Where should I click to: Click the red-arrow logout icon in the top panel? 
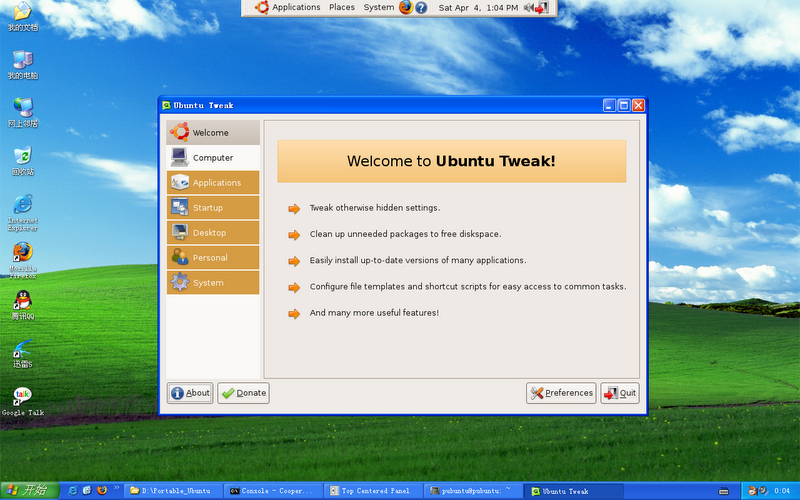tap(541, 8)
